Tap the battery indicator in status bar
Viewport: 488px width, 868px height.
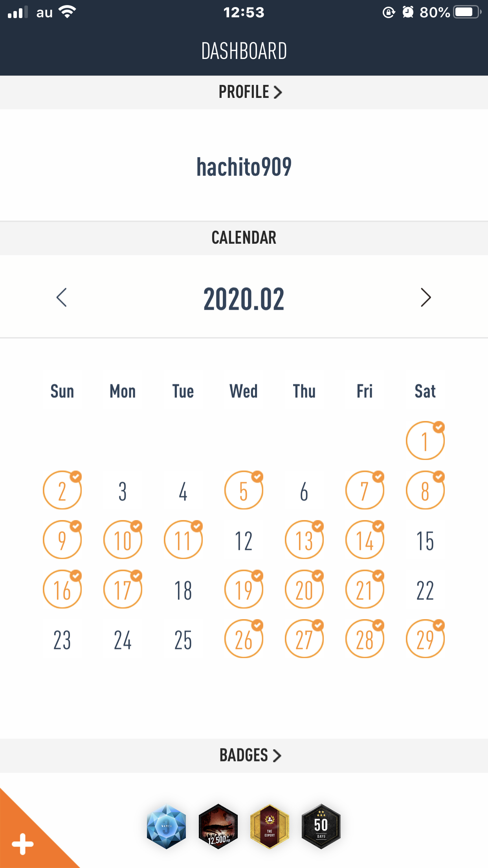[467, 12]
